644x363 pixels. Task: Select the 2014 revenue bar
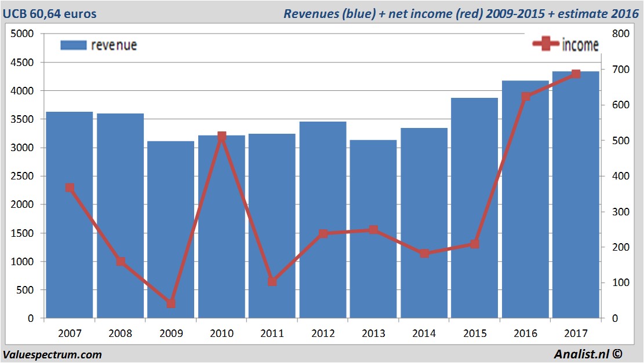424,223
